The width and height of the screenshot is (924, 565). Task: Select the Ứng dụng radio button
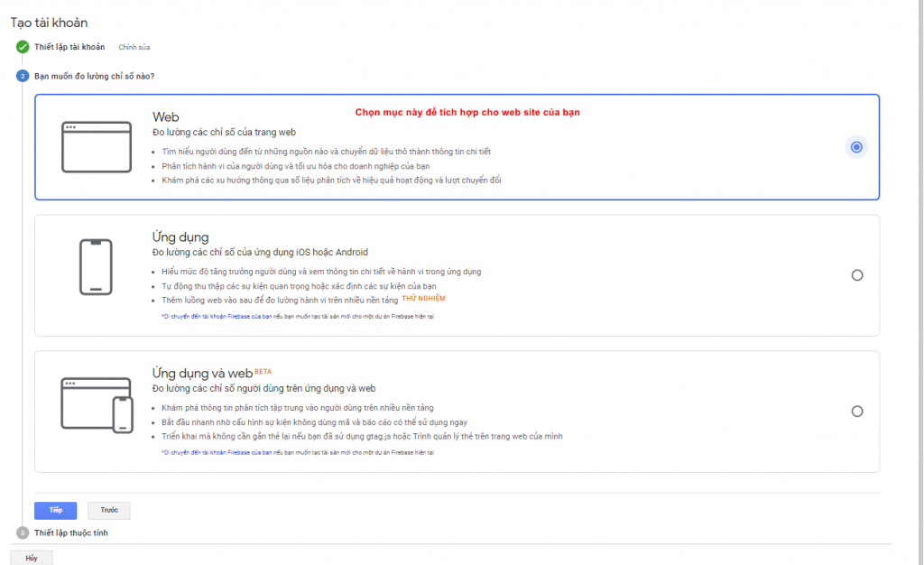click(856, 275)
